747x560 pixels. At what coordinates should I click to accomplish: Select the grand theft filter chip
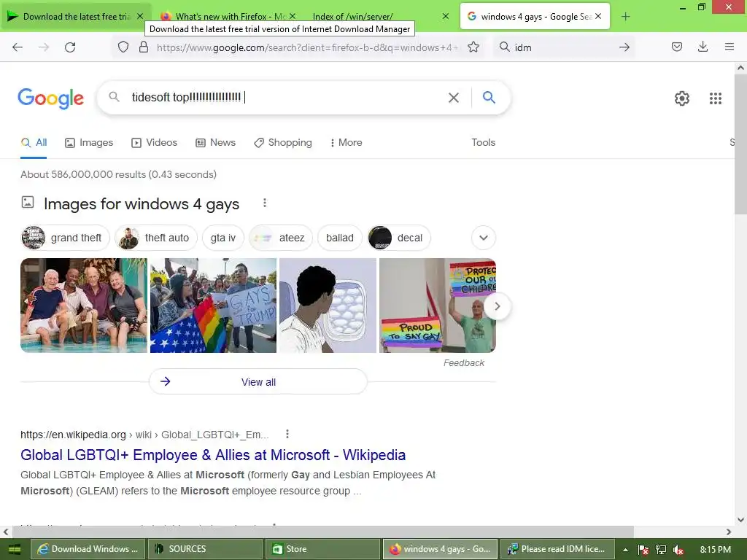(65, 238)
